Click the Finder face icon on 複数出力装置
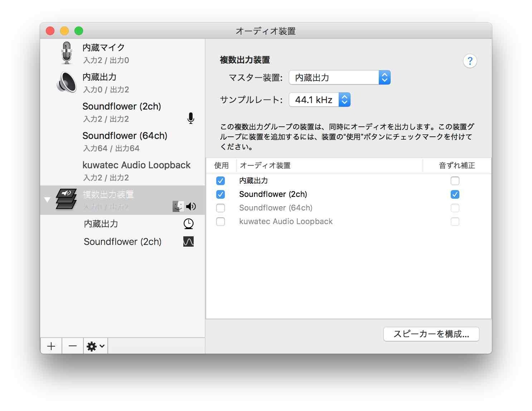 pyautogui.click(x=178, y=206)
